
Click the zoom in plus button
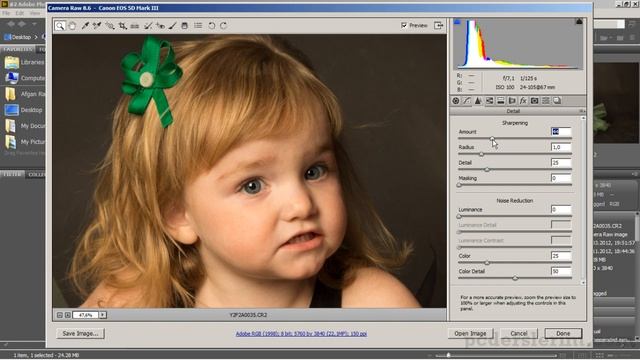68,315
